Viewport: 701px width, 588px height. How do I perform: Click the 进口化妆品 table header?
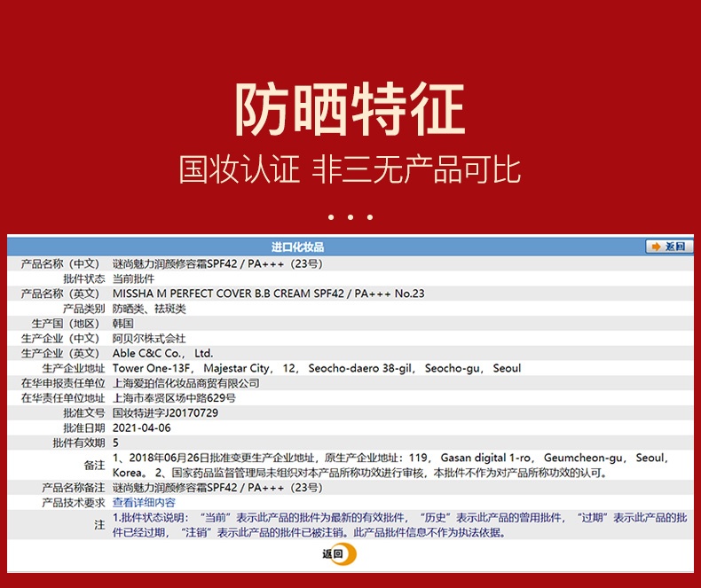[297, 247]
